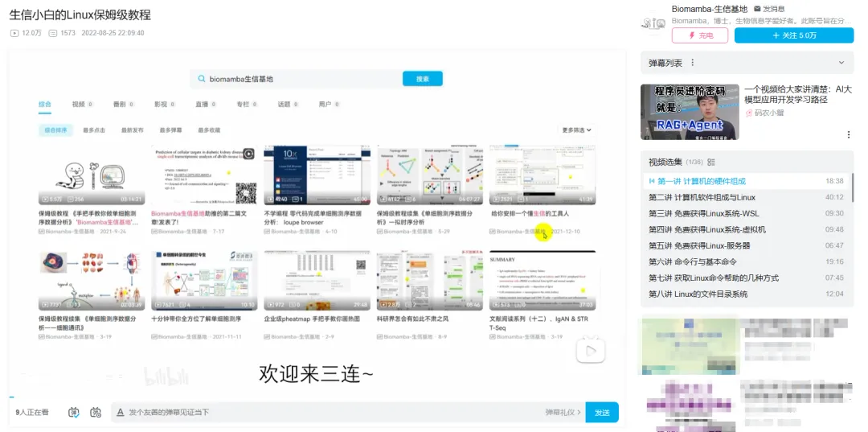This screenshot has height=432, width=868.
Task: Click the video progress bar
Action: (x=316, y=397)
